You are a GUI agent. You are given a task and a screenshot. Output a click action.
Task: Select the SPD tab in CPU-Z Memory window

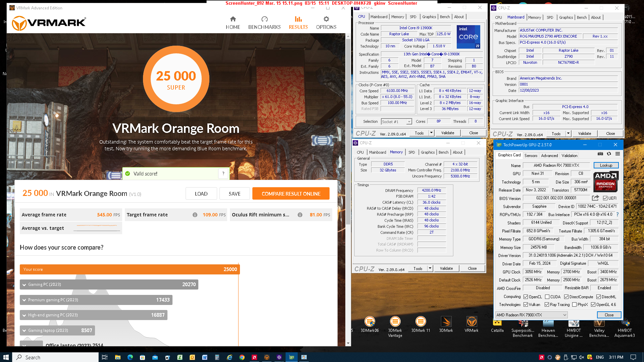point(411,152)
